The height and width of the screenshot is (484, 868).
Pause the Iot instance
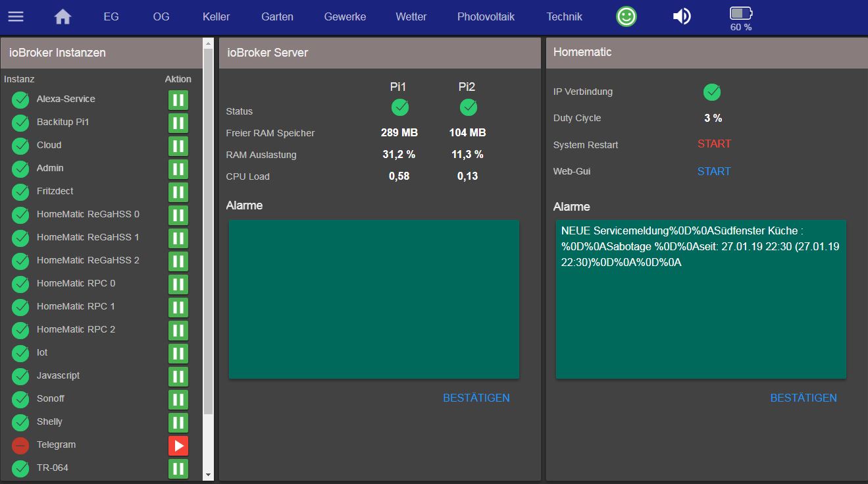coord(178,354)
